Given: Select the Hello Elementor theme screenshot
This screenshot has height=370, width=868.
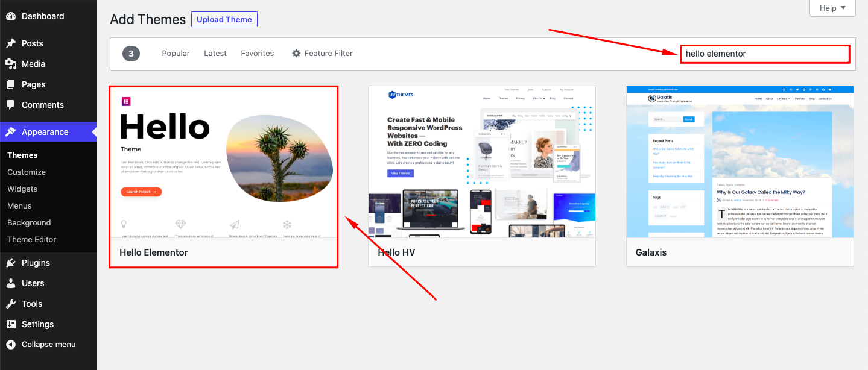Looking at the screenshot, I should pyautogui.click(x=223, y=161).
